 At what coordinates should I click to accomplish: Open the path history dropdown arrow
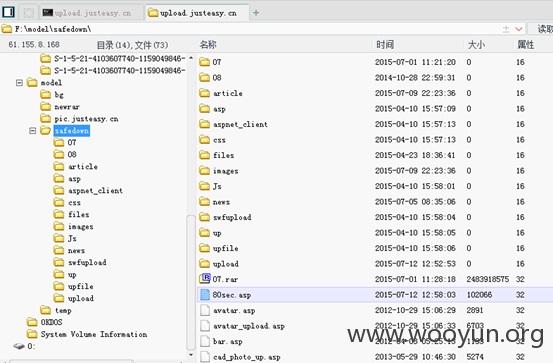[518, 29]
